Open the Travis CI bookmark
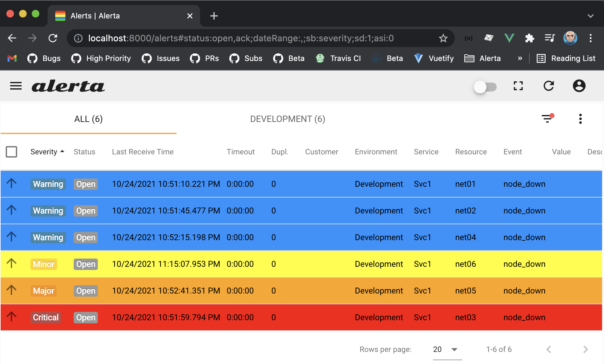The image size is (604, 364). [x=338, y=58]
